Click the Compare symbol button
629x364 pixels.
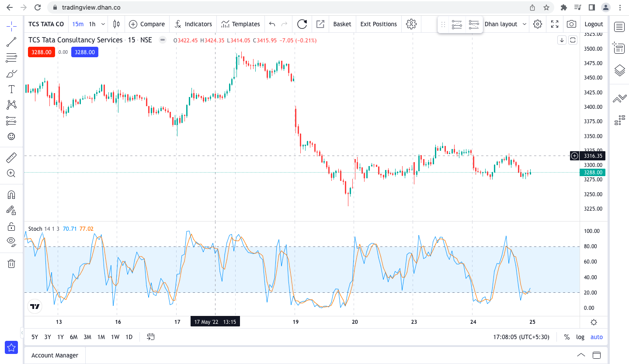tap(147, 24)
